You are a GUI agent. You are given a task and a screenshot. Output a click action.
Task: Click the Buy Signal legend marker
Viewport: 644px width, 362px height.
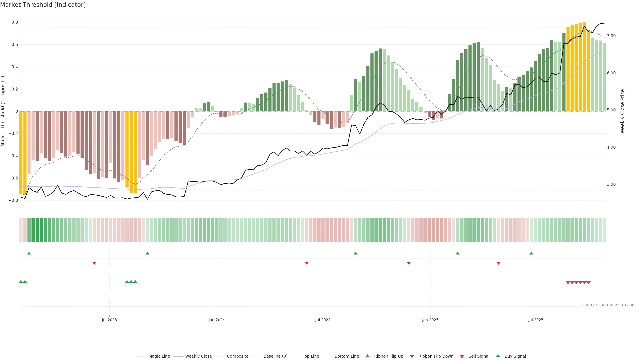click(x=498, y=356)
